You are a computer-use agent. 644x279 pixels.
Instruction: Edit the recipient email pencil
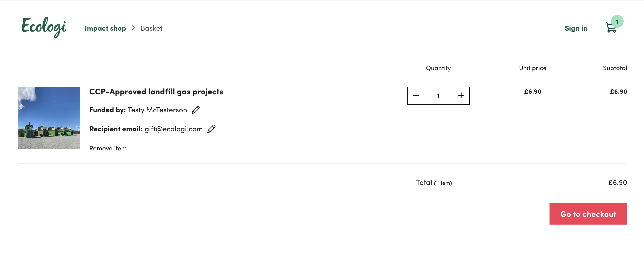(211, 129)
